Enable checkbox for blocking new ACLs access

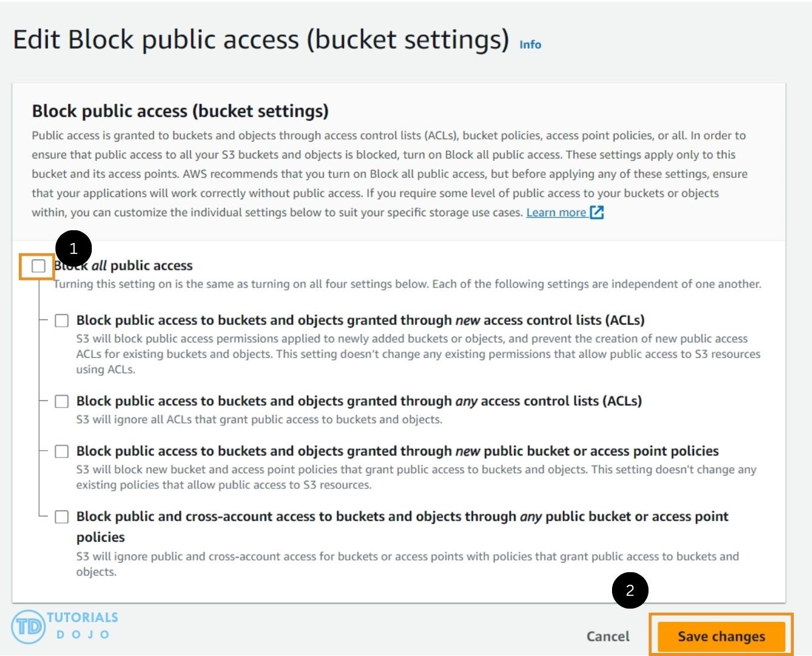pyautogui.click(x=62, y=321)
